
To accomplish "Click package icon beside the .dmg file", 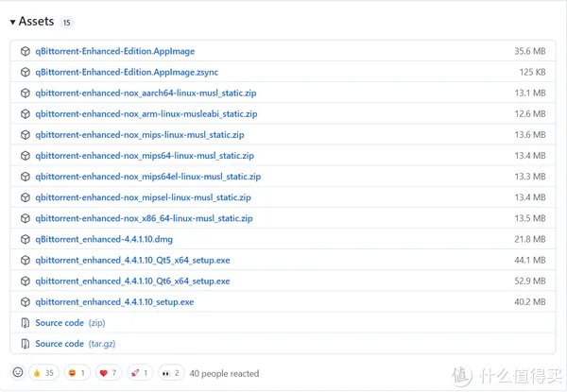I will click(26, 239).
